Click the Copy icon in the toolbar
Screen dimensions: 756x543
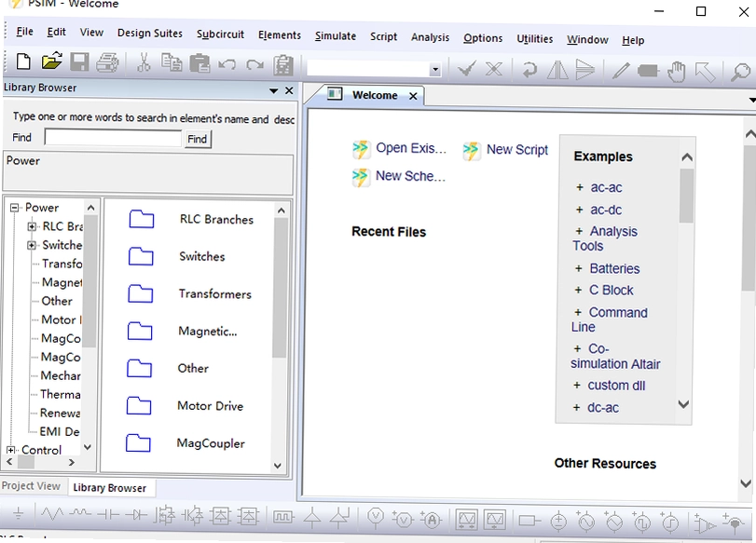coord(172,63)
